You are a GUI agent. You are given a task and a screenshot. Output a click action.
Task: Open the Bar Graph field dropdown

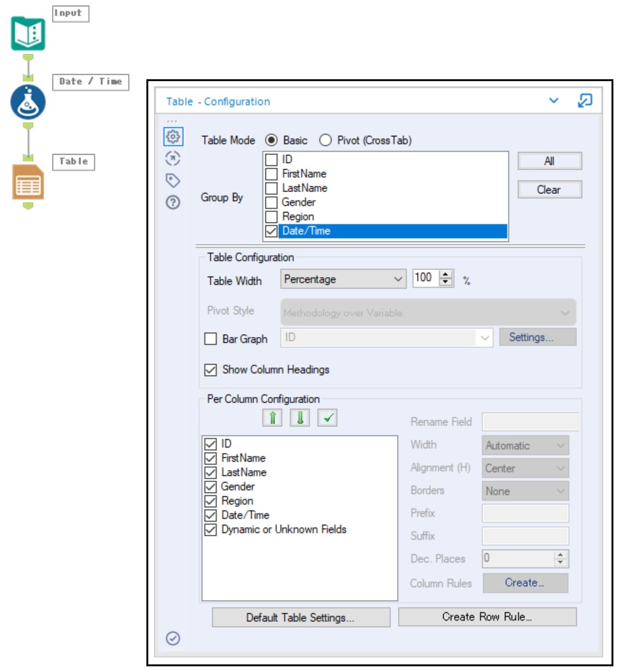point(387,338)
